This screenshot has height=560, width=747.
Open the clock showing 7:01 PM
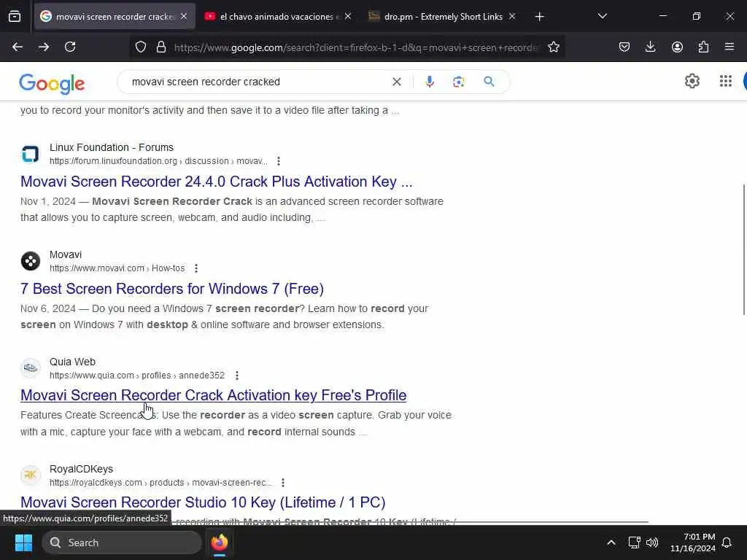pyautogui.click(x=693, y=542)
